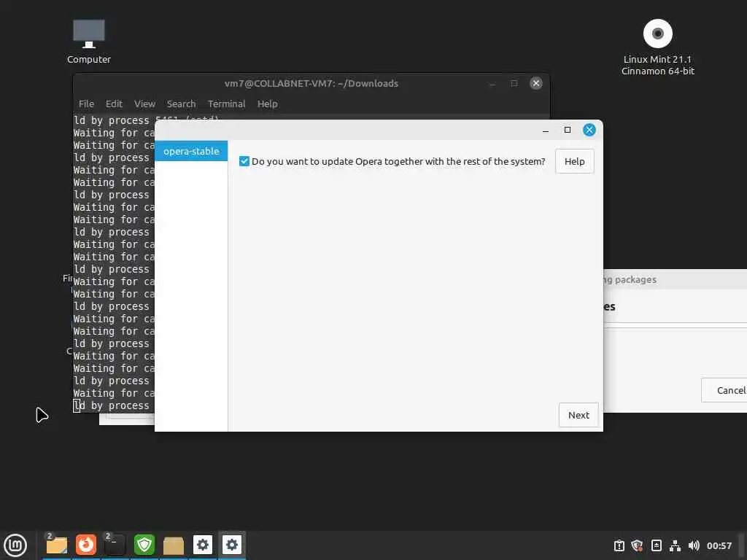747x560 pixels.
Task: Switch to the terminal taskbar item
Action: pos(115,545)
